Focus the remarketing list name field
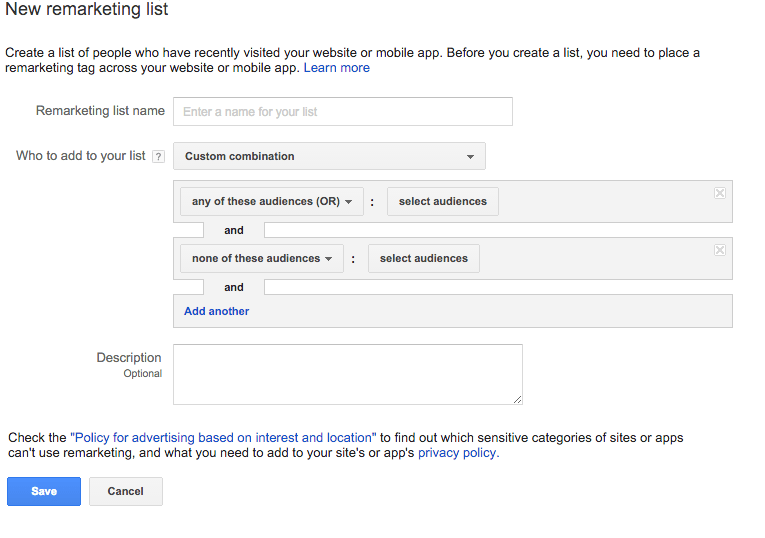 coord(342,112)
